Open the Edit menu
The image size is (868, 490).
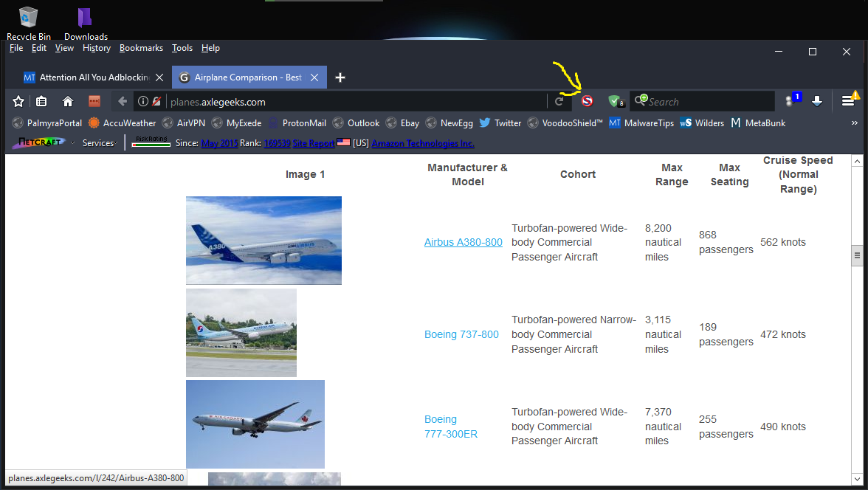click(x=38, y=48)
